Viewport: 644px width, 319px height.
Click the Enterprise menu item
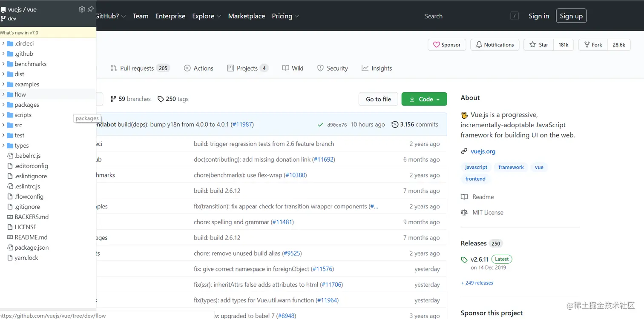170,16
